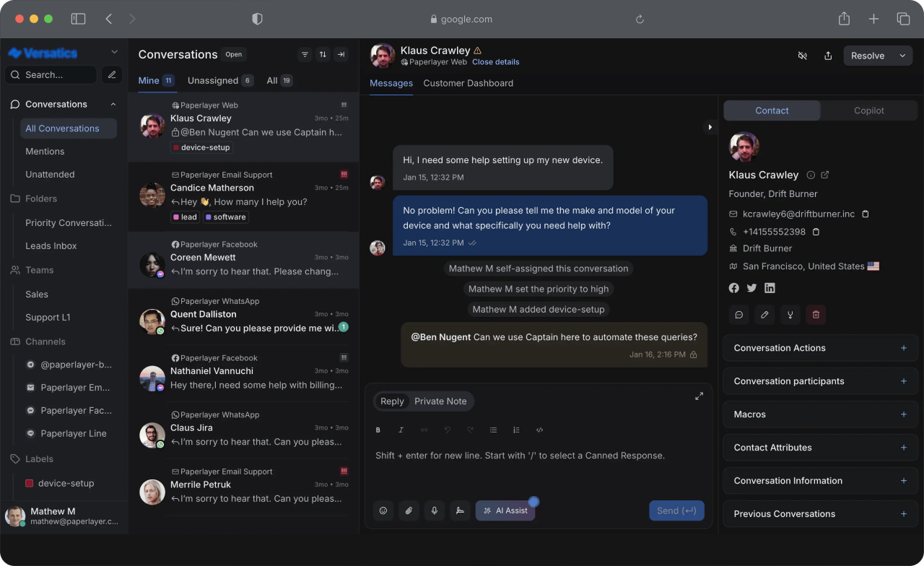Open Klaus Crawley's Facebook profile icon
Viewport: 924px width, 566px height.
point(734,287)
